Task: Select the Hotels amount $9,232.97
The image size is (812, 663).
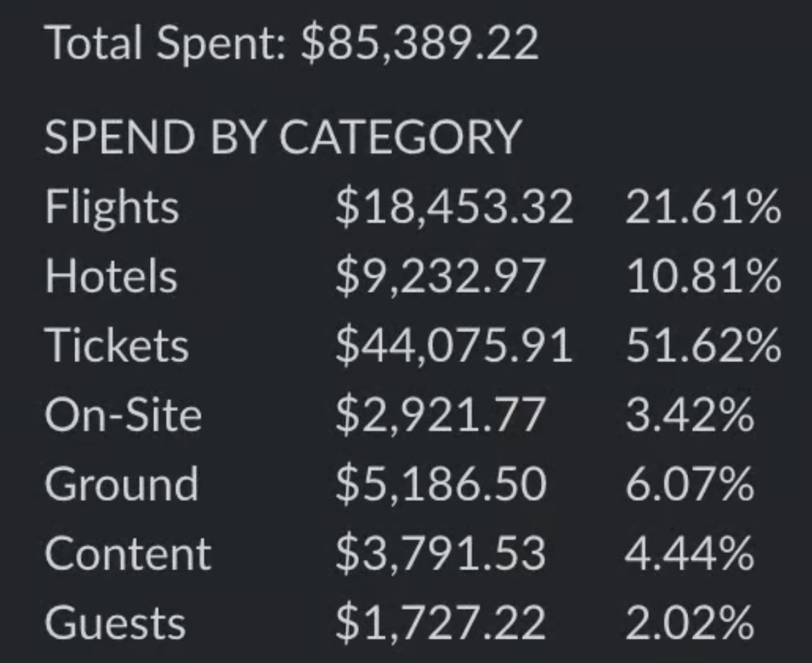Action: click(440, 276)
